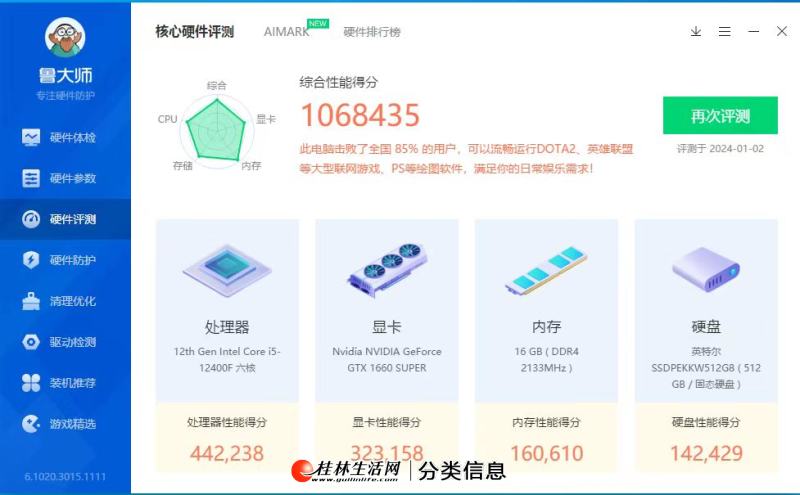Click the 装机推荐 four-leaf icon

pyautogui.click(x=31, y=383)
